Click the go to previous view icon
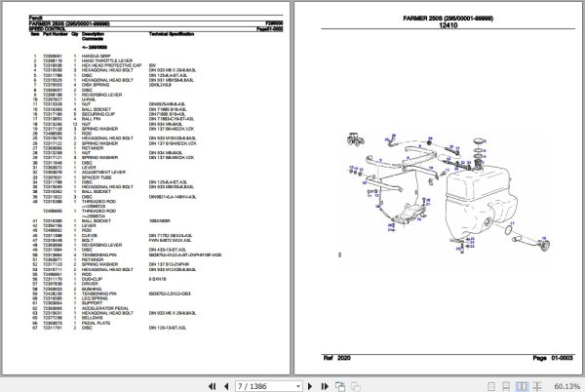585x392 pixels. [x=340, y=386]
